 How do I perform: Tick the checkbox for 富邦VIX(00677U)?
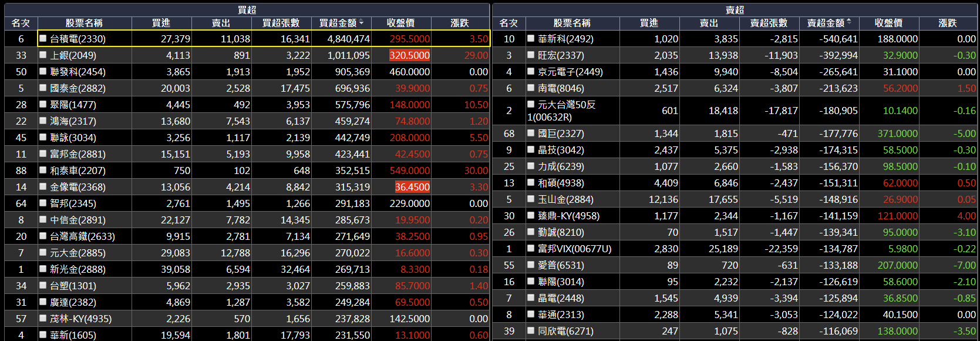(x=531, y=249)
